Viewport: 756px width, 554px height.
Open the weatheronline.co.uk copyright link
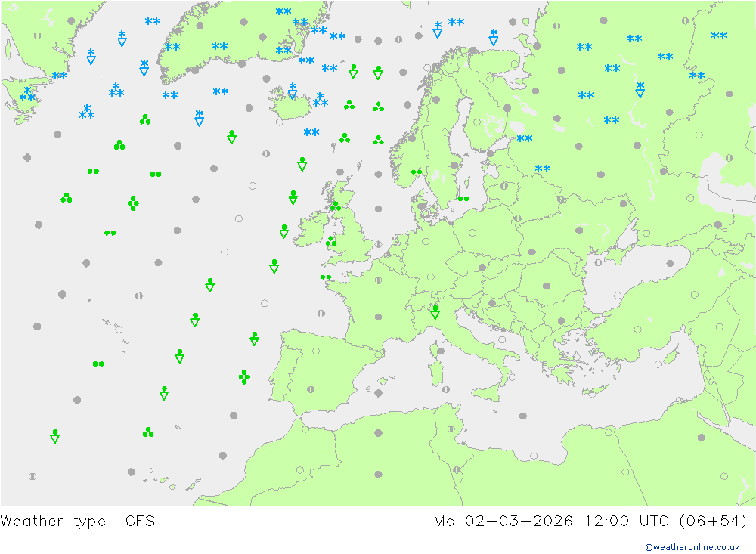point(692,546)
